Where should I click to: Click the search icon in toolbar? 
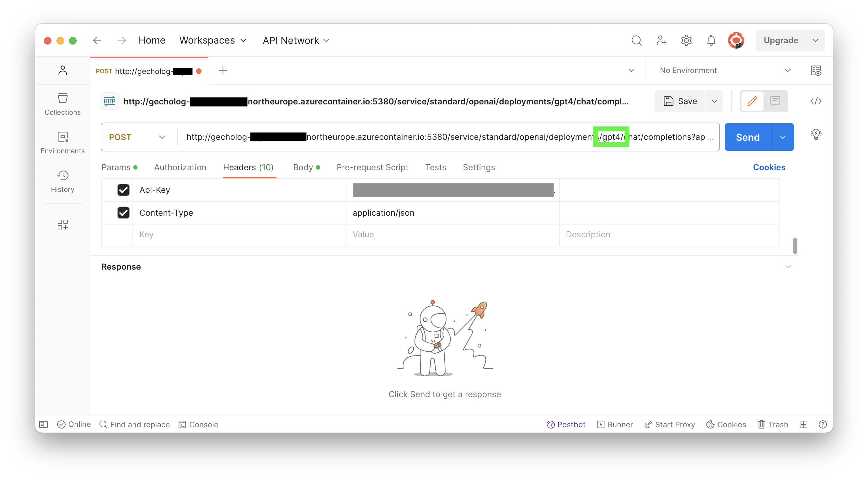coord(636,40)
